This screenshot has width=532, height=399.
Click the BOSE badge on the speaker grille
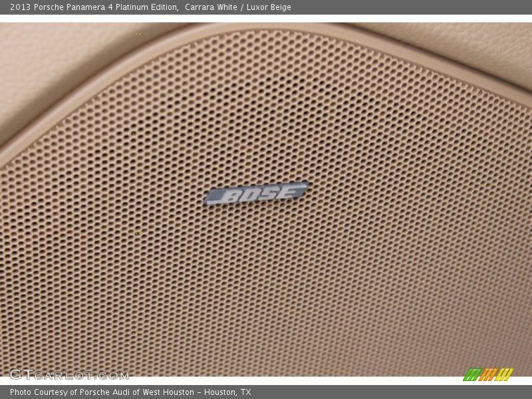[x=257, y=193]
